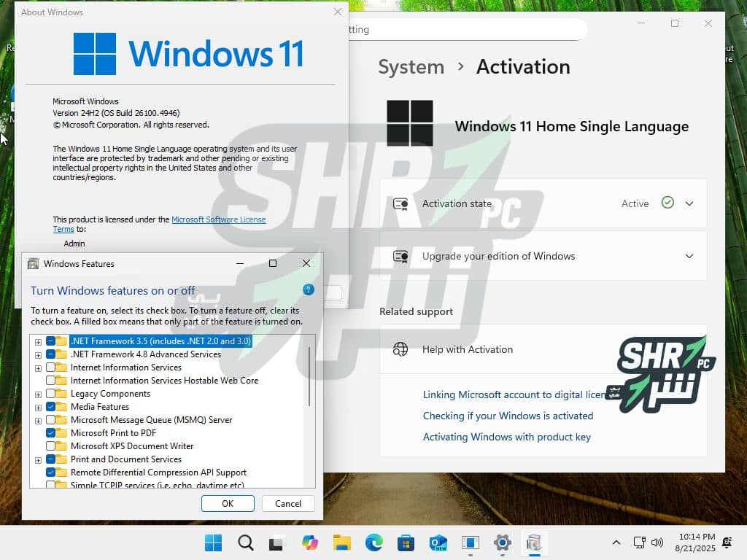This screenshot has width=747, height=560.
Task: Show hidden system tray icons
Action: (x=616, y=542)
